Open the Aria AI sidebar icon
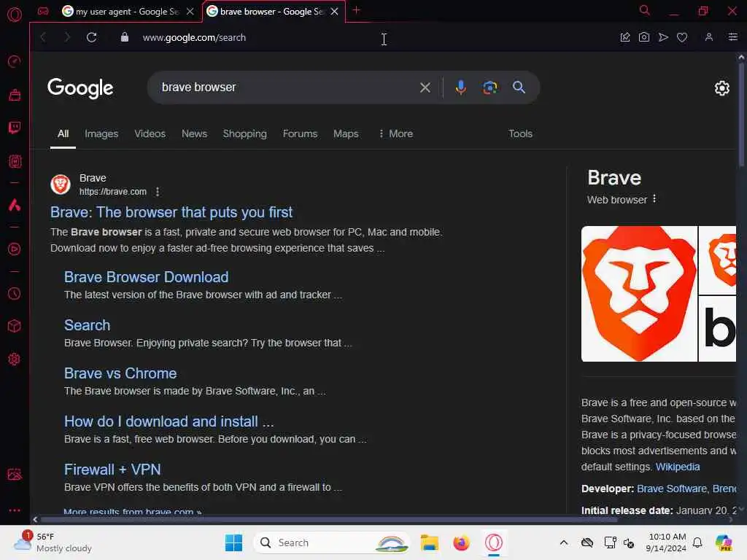 [x=15, y=205]
